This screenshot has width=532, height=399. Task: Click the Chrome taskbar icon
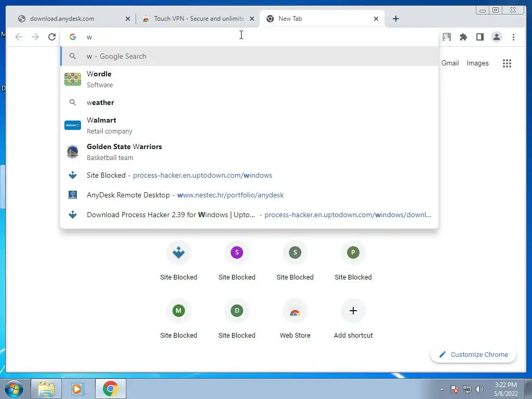click(110, 389)
